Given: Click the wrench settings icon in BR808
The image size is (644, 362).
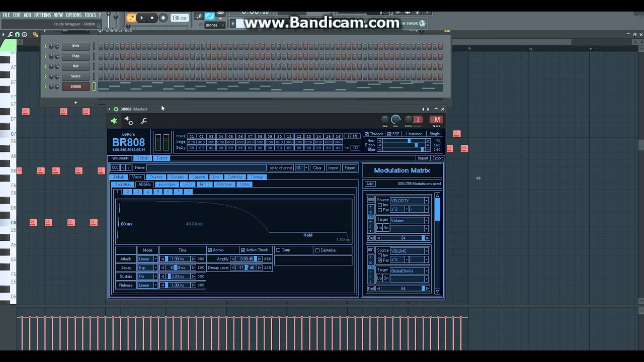Looking at the screenshot, I should pyautogui.click(x=144, y=121).
